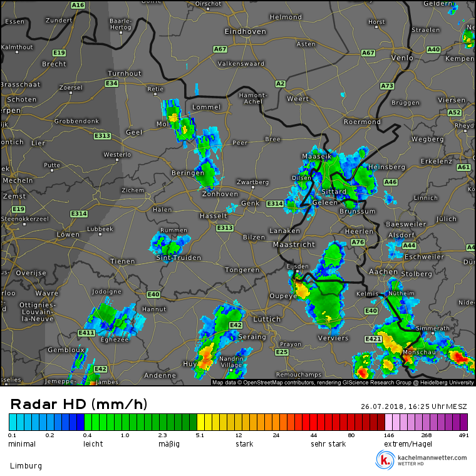Screen dimensions: 476x476
Task: Click the Limburg region label
Action: pos(26,466)
